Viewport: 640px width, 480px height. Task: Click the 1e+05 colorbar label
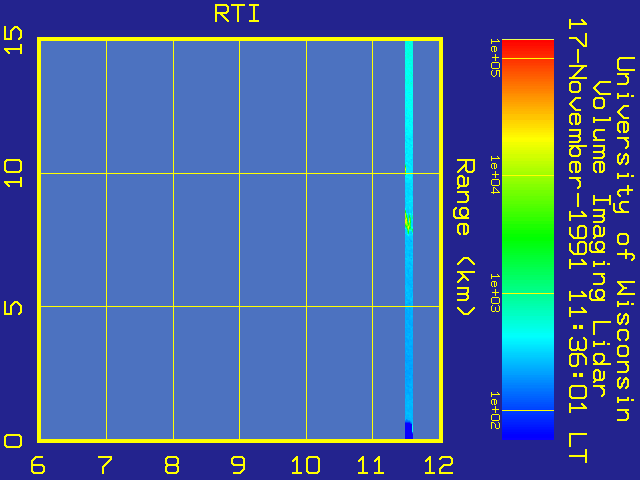[x=495, y=58]
